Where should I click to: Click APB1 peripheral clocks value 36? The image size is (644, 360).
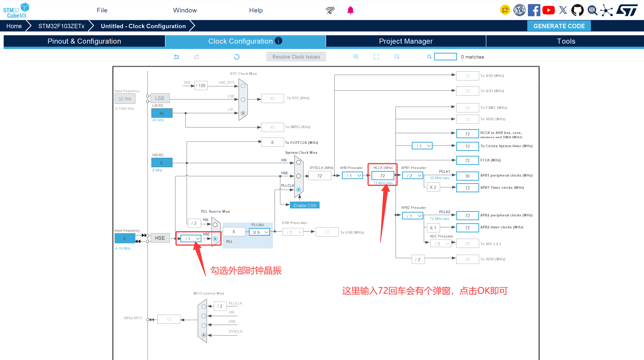pos(467,176)
